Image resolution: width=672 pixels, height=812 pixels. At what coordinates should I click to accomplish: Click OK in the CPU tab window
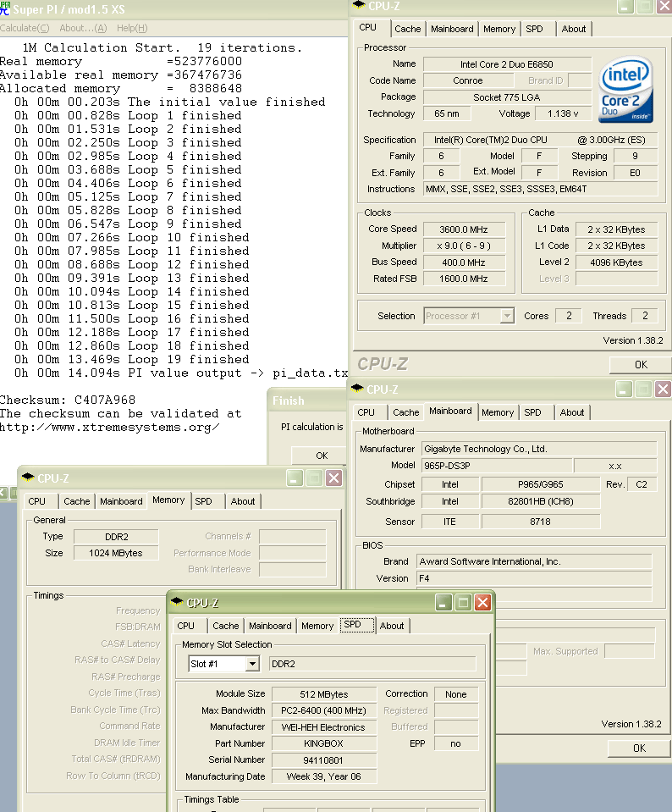coord(641,365)
